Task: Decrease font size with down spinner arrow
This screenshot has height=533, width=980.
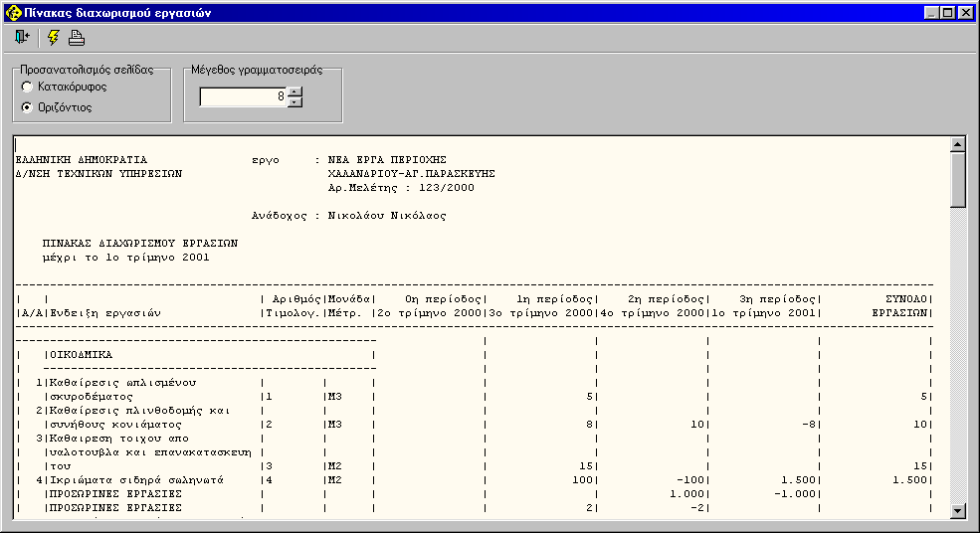Action: pyautogui.click(x=295, y=101)
